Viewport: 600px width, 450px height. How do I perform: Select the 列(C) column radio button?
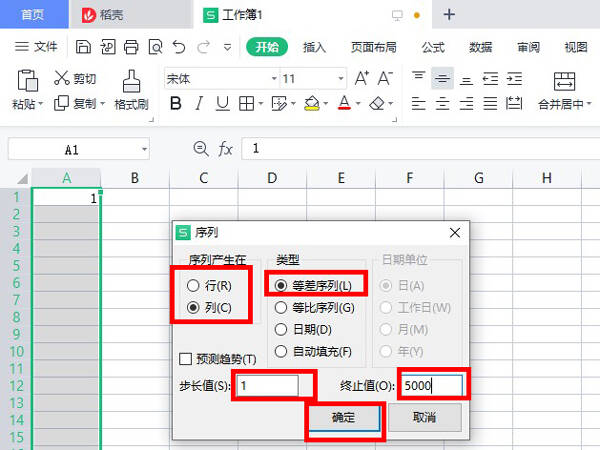[x=193, y=307]
